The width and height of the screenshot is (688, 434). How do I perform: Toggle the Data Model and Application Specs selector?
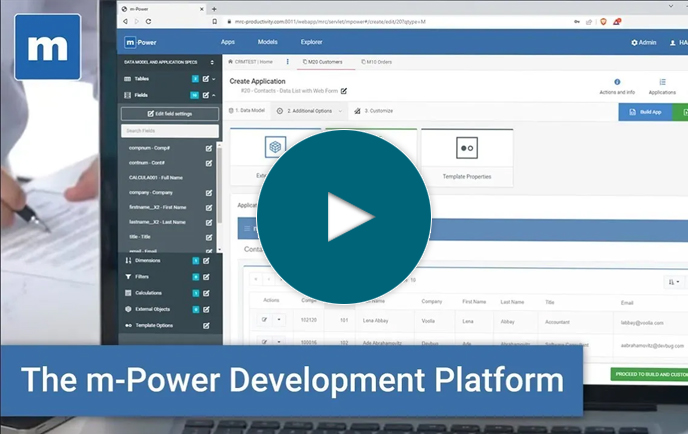[x=212, y=62]
